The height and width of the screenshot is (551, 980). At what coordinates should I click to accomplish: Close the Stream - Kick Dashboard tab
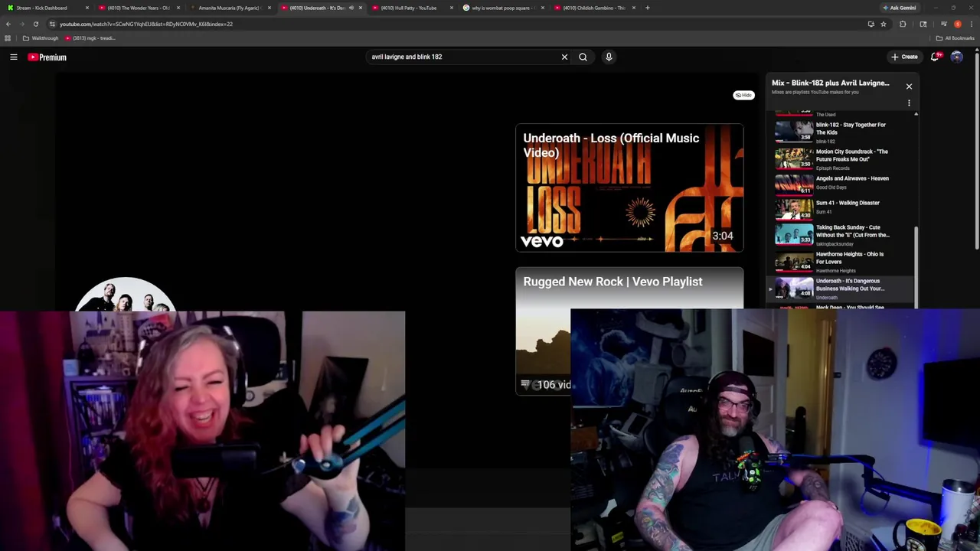pos(87,8)
